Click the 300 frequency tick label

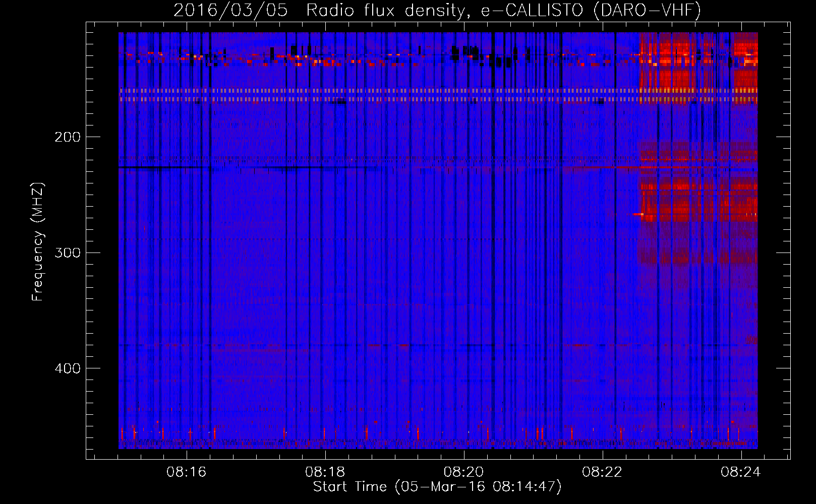point(68,253)
